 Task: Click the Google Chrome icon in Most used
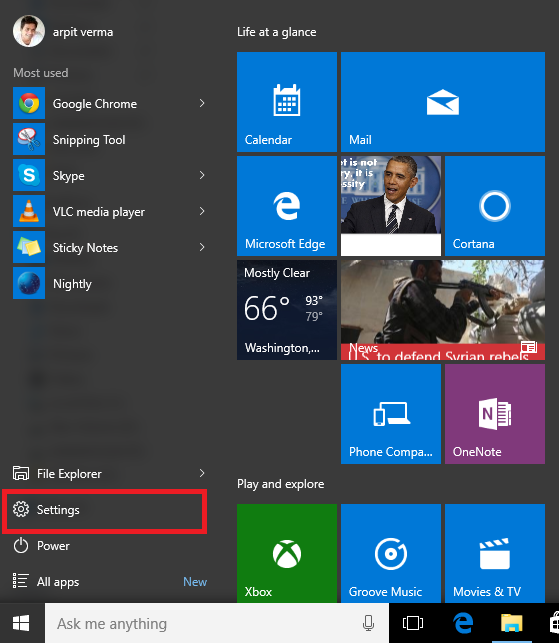tap(29, 103)
